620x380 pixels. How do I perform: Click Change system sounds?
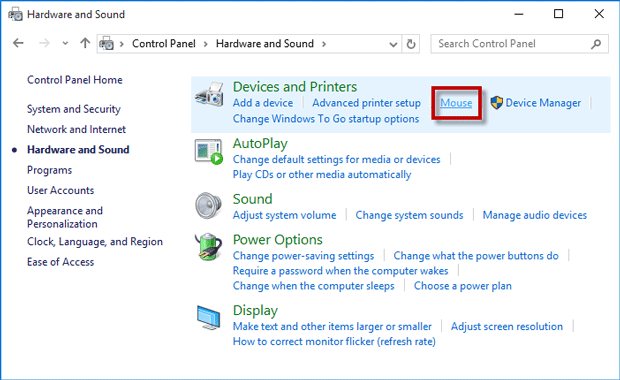click(x=409, y=215)
